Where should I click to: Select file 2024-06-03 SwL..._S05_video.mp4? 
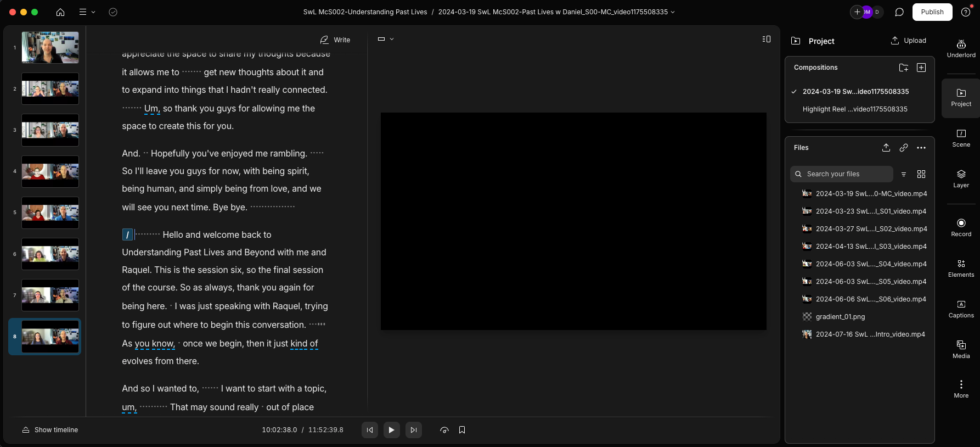tap(864, 282)
